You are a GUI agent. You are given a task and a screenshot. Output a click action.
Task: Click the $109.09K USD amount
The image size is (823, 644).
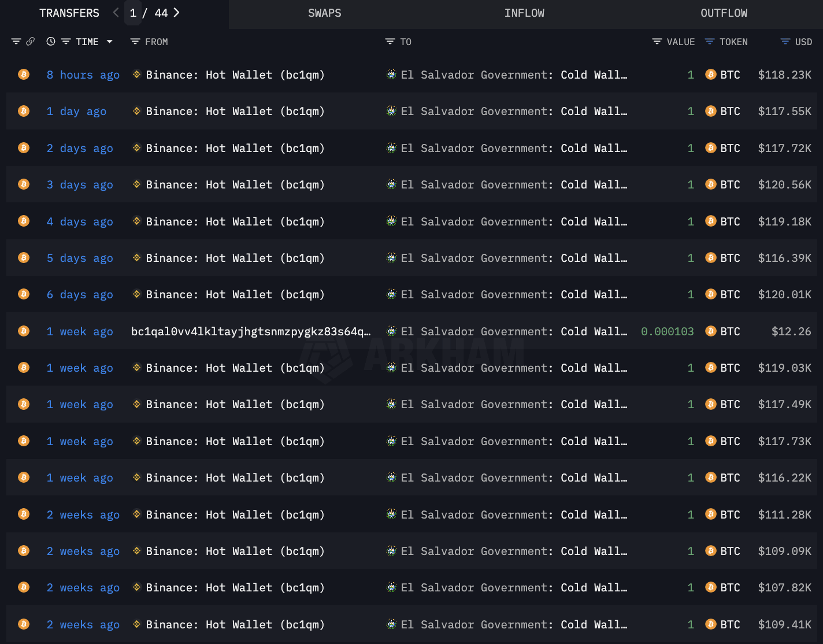785,551
